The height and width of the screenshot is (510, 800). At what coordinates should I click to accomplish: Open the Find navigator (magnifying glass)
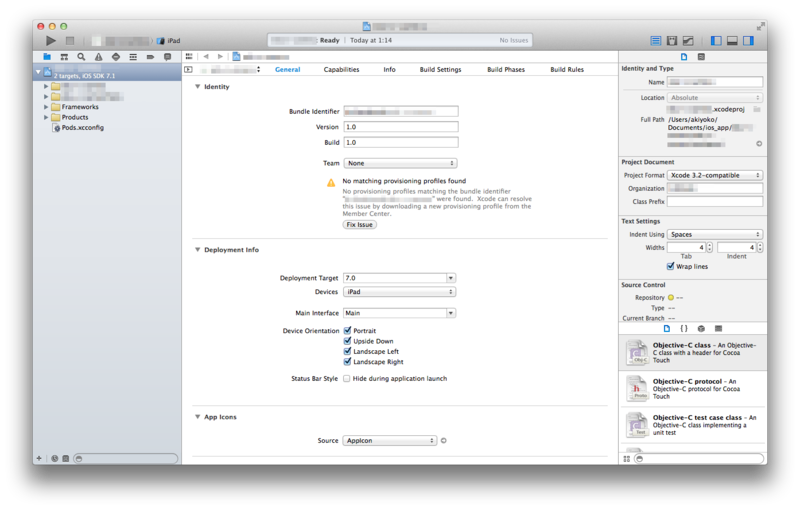[81, 57]
